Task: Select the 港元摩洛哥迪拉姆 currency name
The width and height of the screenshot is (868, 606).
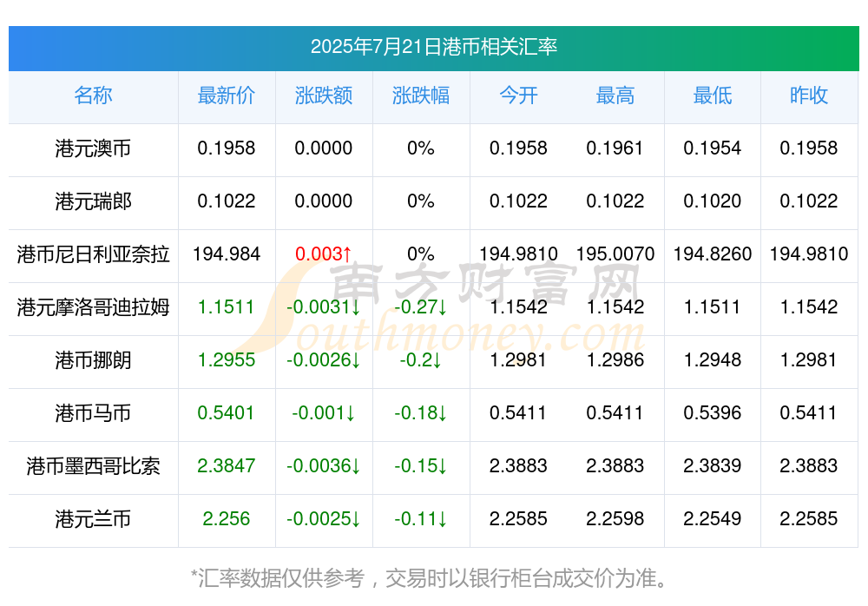Action: (93, 307)
